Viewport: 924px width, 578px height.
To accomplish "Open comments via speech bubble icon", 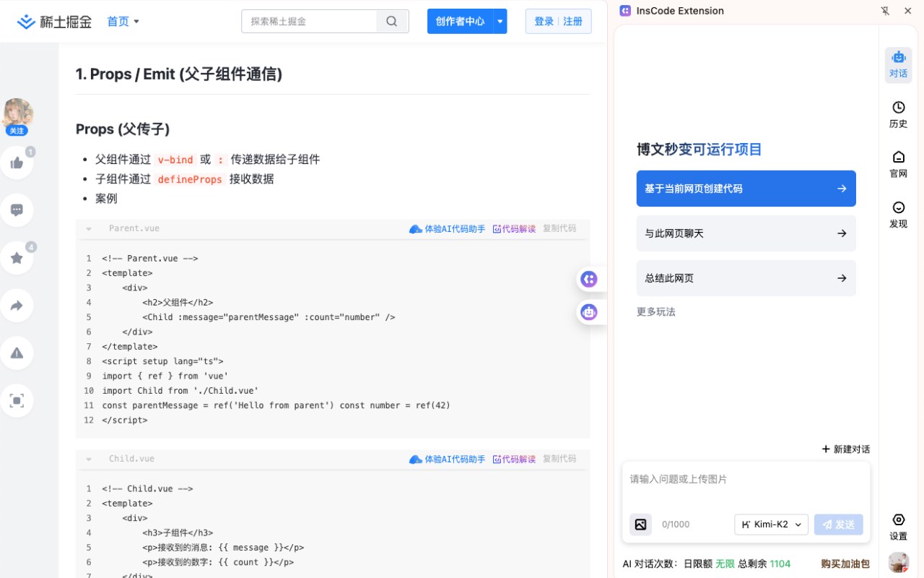I will click(x=17, y=210).
